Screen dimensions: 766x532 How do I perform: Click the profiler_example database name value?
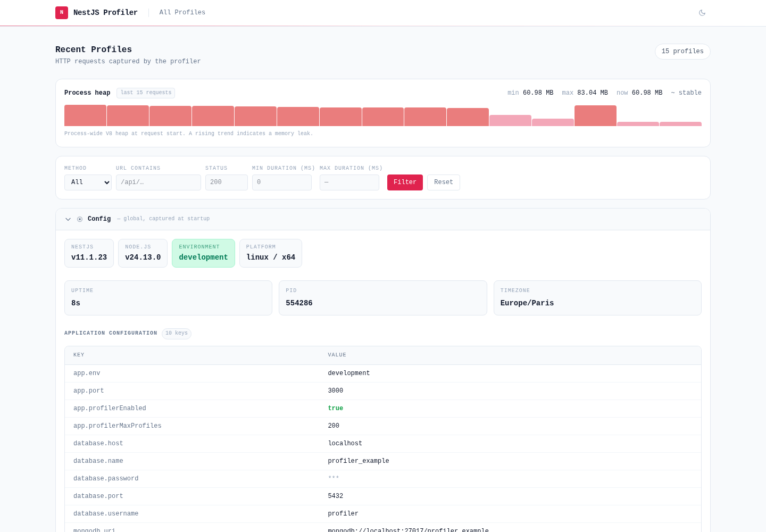coord(359,461)
